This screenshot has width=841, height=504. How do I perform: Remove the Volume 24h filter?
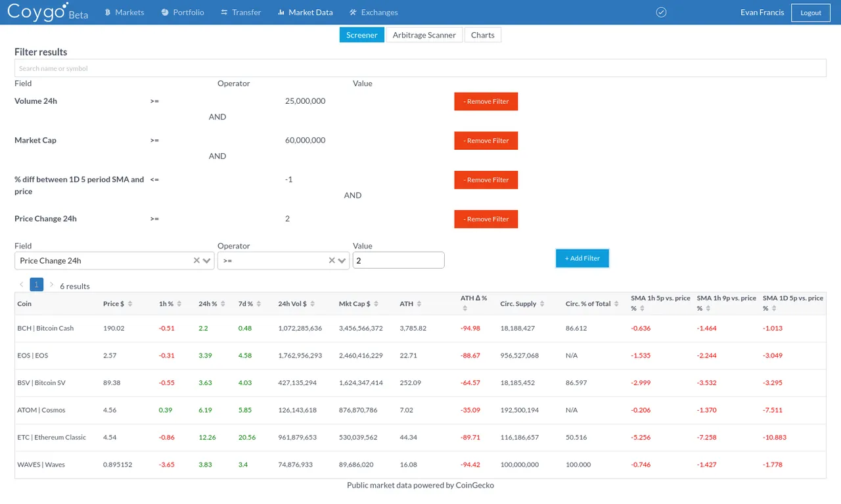[486, 101]
